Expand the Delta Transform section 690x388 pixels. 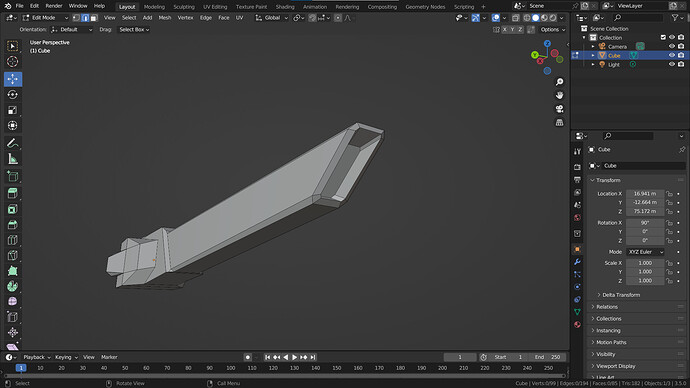coord(621,295)
